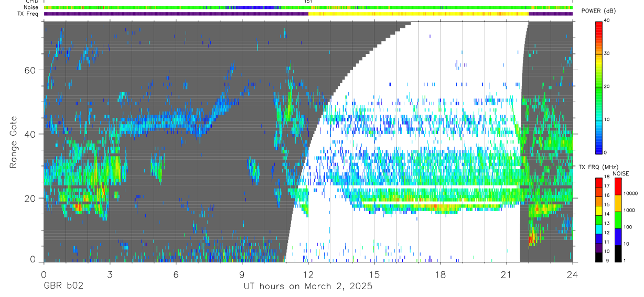Click the '100' label on NOISE scale
The image size is (644, 297).
click(x=629, y=227)
